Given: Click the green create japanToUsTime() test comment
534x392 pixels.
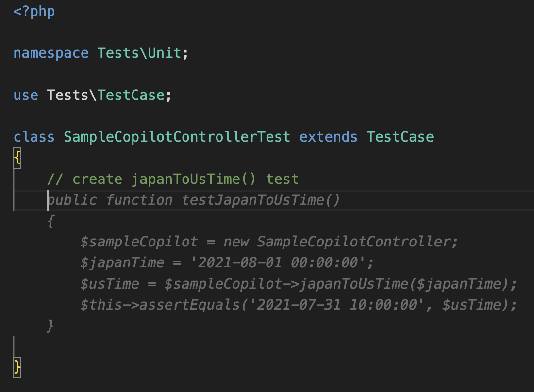Looking at the screenshot, I should click(x=173, y=179).
